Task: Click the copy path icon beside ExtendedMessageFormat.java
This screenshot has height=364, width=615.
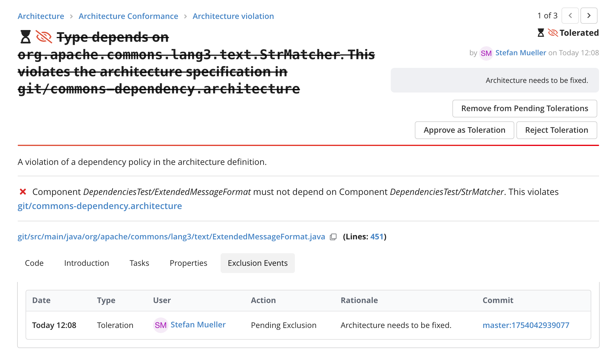Action: pyautogui.click(x=333, y=237)
